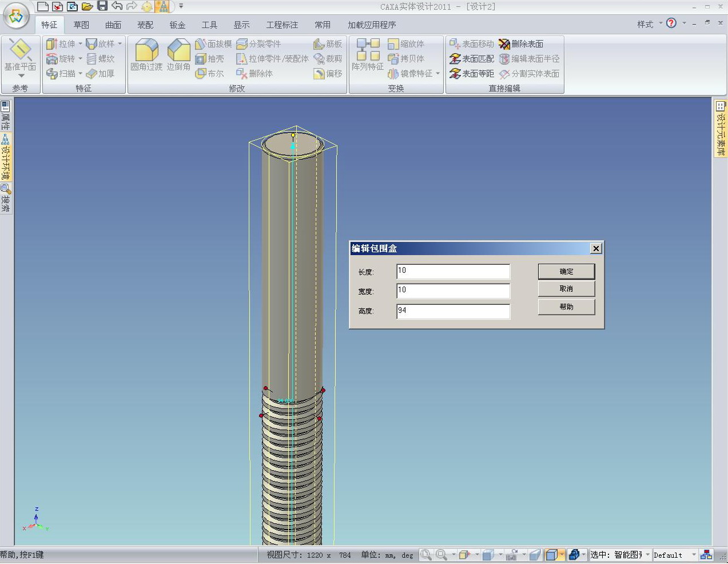The width and height of the screenshot is (728, 564).
Task: Click the Undo arrow in quick access toolbar
Action: [x=117, y=6]
